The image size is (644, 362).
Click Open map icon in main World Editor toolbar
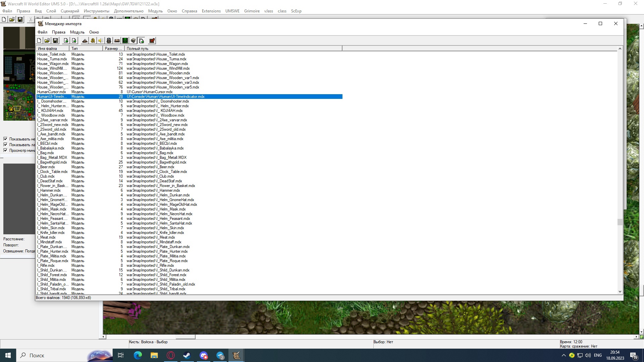coord(12,19)
